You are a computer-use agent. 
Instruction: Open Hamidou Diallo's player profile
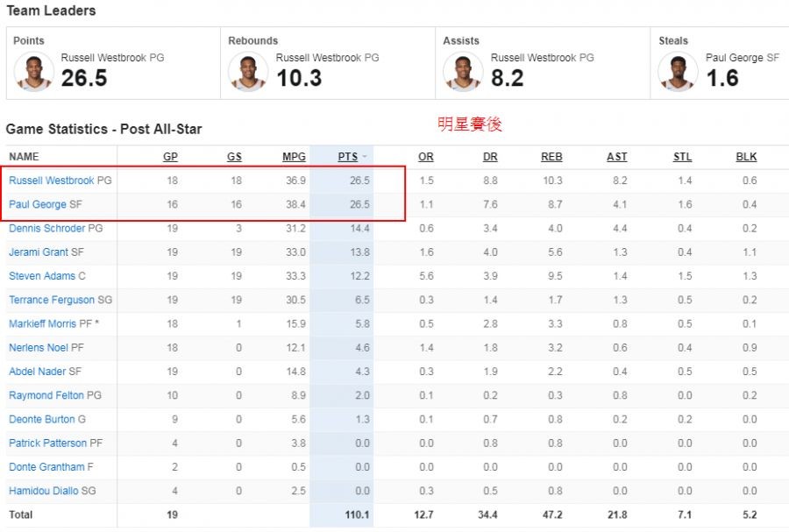pyautogui.click(x=43, y=491)
